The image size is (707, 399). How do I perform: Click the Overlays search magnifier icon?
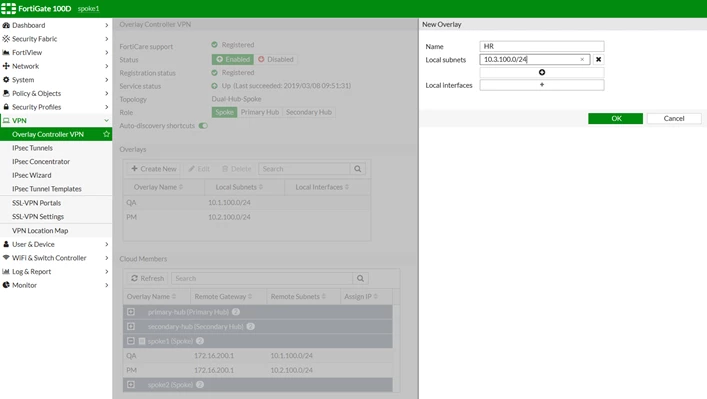tap(358, 169)
